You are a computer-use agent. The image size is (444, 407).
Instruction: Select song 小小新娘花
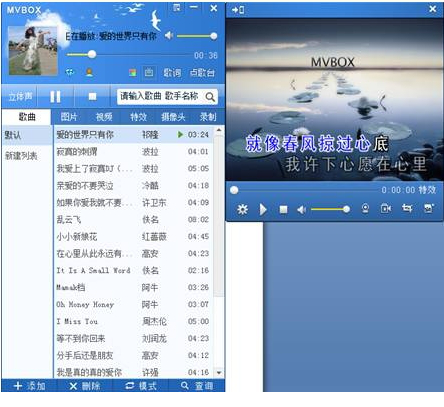pos(133,237)
